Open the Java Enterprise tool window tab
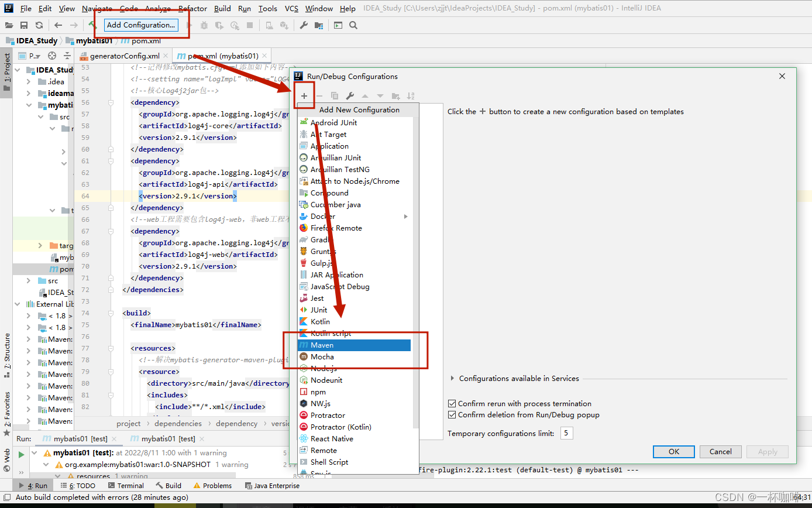This screenshot has height=508, width=812. point(272,486)
